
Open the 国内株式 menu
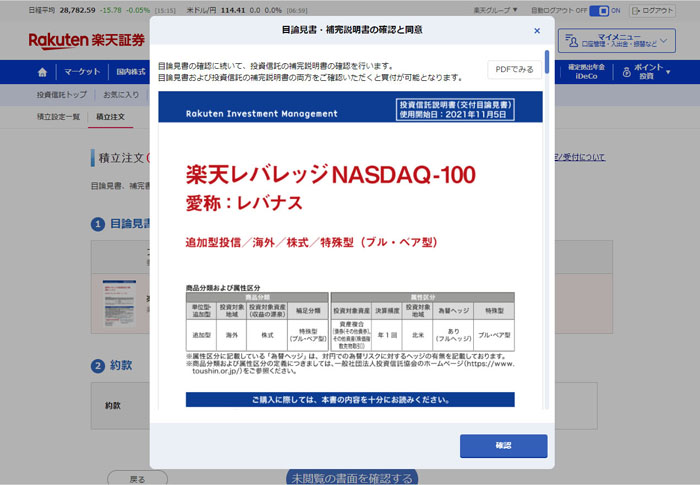131,73
